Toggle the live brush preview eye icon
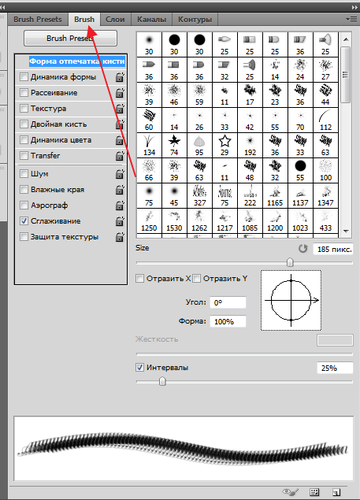 pyautogui.click(x=290, y=492)
